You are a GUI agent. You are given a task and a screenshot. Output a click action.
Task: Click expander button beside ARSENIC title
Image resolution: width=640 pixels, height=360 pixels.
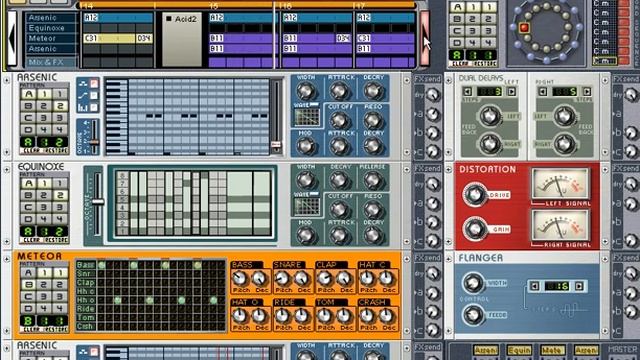[7, 80]
